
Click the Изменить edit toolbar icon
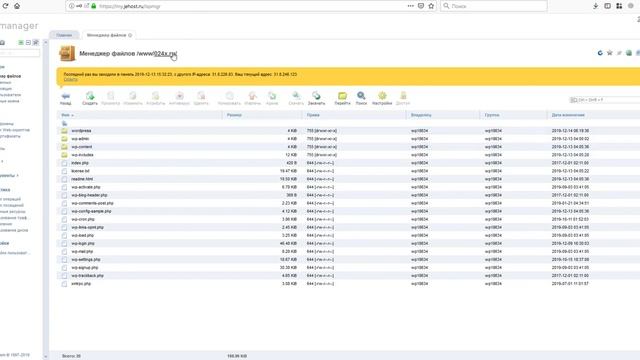133,96
